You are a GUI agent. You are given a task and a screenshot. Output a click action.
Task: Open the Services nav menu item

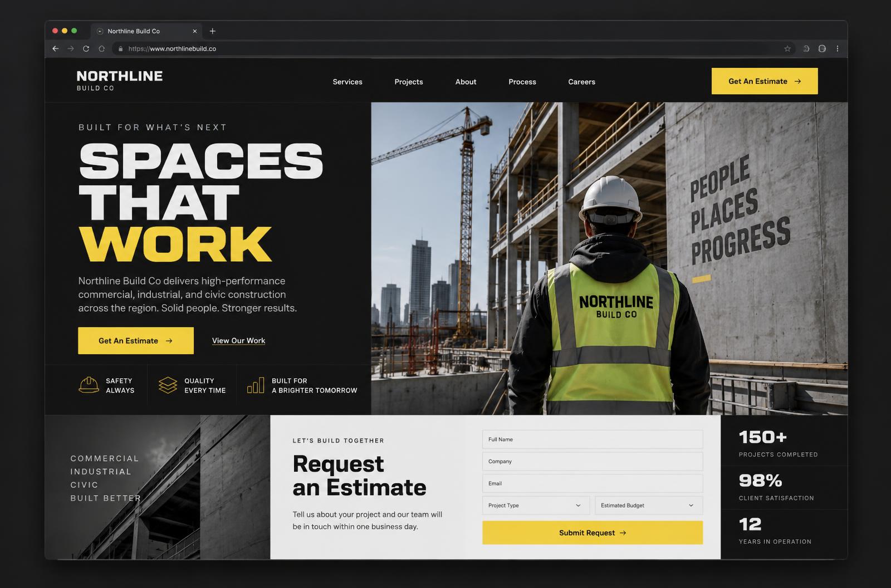[x=347, y=82]
